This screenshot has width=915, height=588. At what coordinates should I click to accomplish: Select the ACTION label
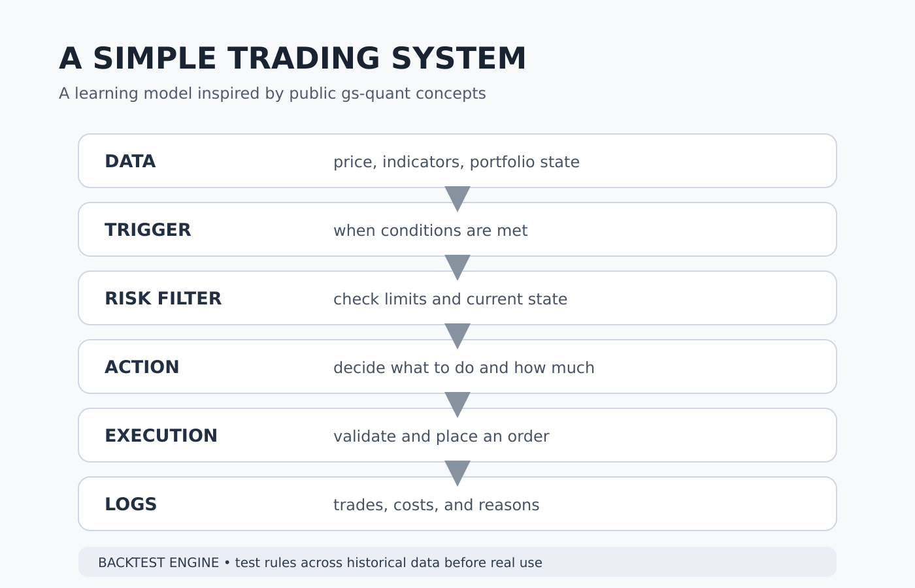142,367
